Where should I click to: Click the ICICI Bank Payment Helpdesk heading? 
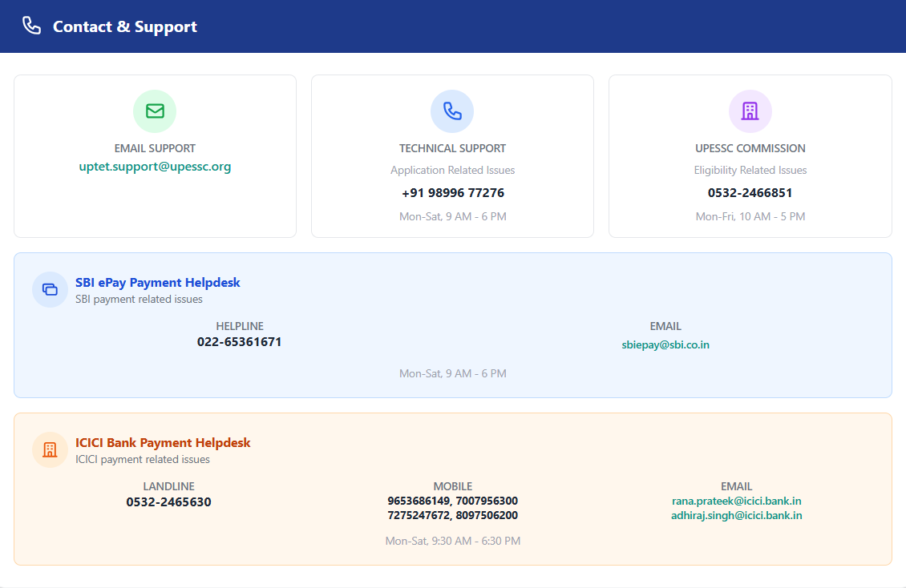click(163, 442)
